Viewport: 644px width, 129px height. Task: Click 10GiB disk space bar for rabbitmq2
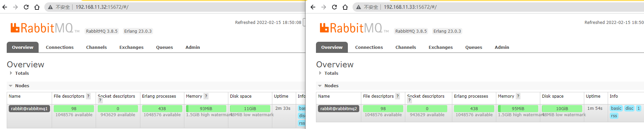point(562,108)
